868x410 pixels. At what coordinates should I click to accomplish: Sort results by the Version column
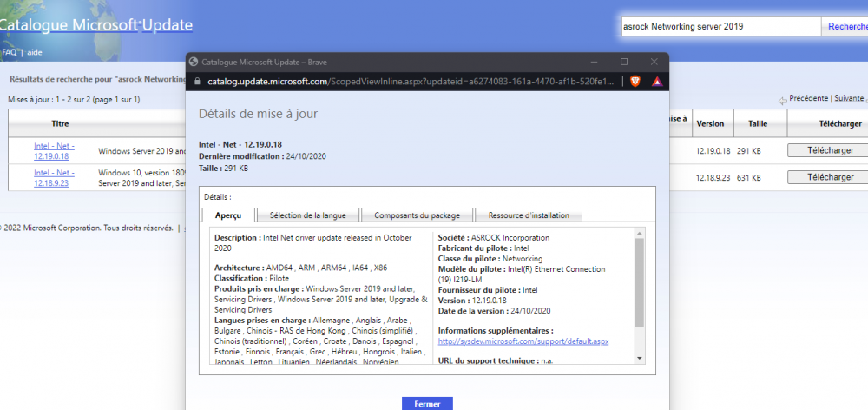pyautogui.click(x=710, y=123)
